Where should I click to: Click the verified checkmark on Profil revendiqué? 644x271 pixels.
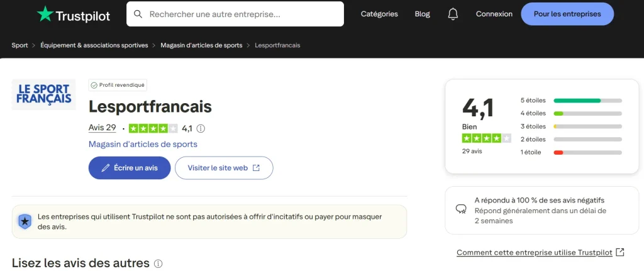pyautogui.click(x=94, y=86)
